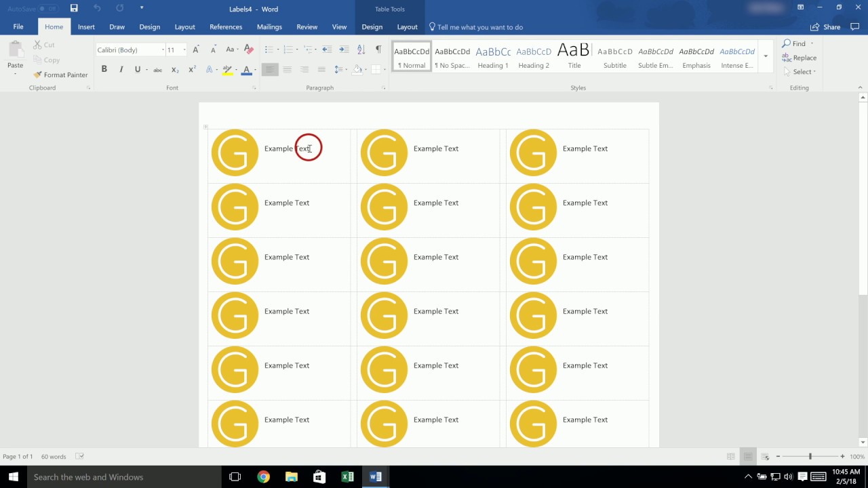The height and width of the screenshot is (488, 868).
Task: Apply the Heading 1 style
Action: (x=493, y=57)
